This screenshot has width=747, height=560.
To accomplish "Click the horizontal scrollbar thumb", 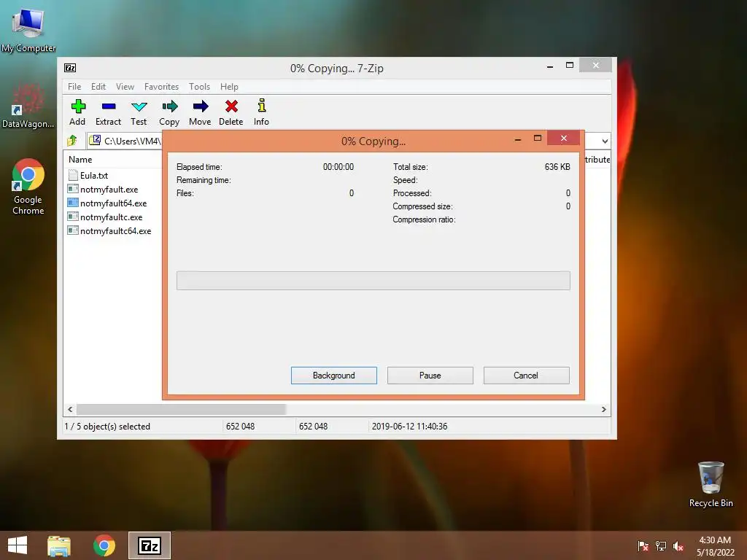I will [181, 409].
